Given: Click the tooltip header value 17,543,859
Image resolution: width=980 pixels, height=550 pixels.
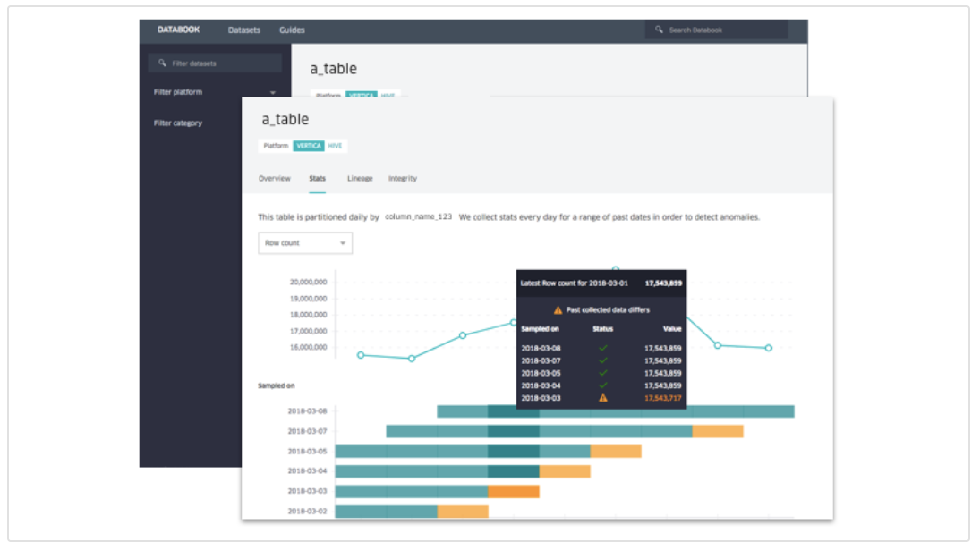Looking at the screenshot, I should [x=663, y=283].
